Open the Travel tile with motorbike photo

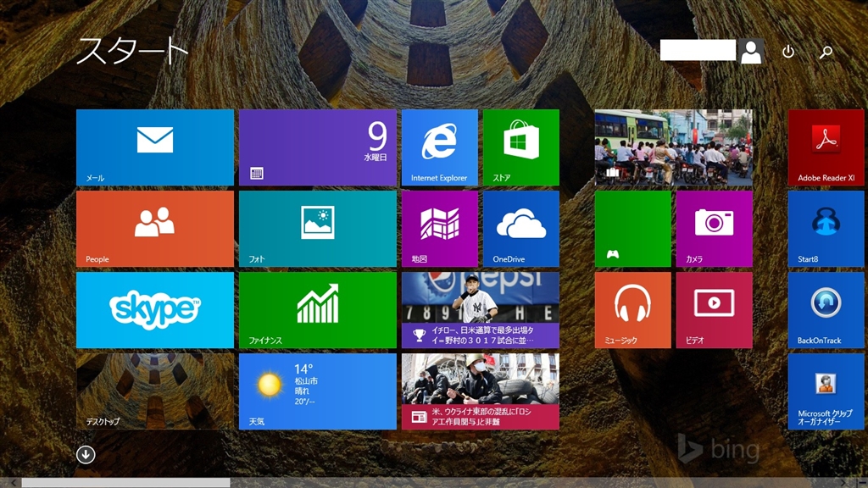(674, 147)
